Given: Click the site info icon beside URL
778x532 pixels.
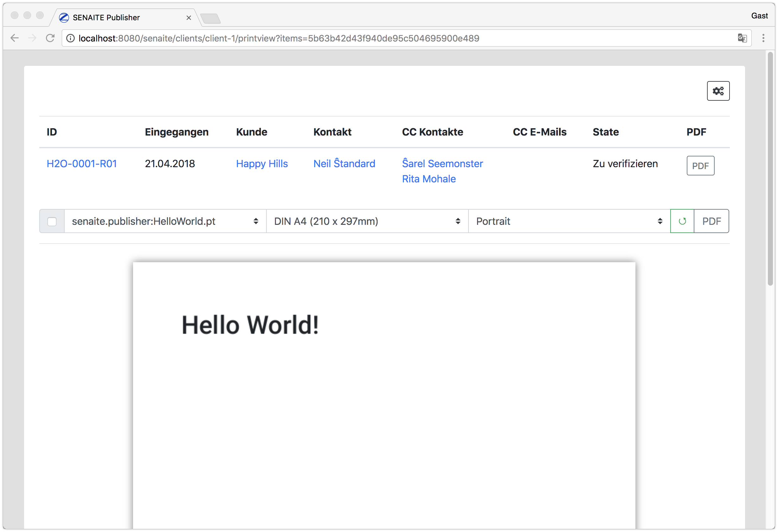Looking at the screenshot, I should click(70, 38).
